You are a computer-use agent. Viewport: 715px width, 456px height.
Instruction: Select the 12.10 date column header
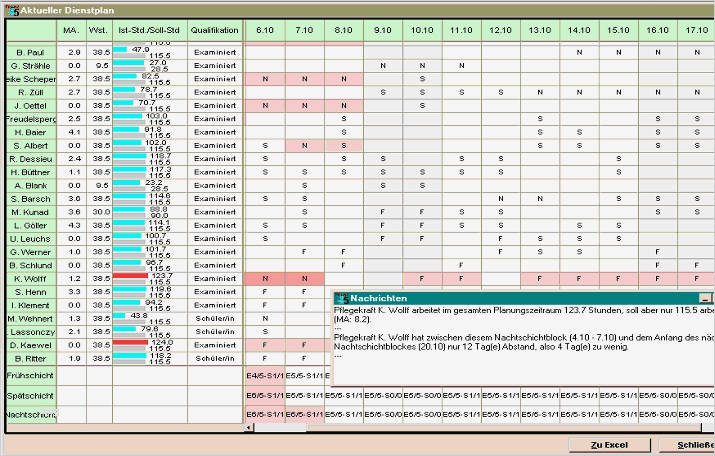500,30
